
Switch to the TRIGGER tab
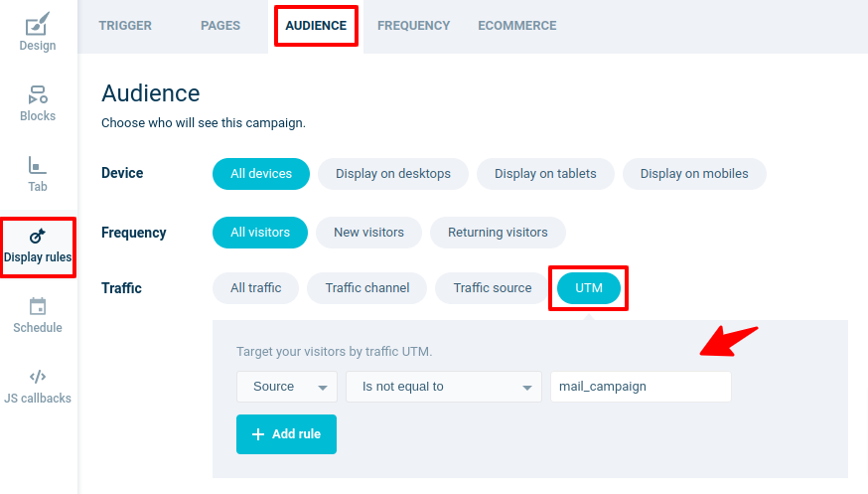pyautogui.click(x=125, y=26)
